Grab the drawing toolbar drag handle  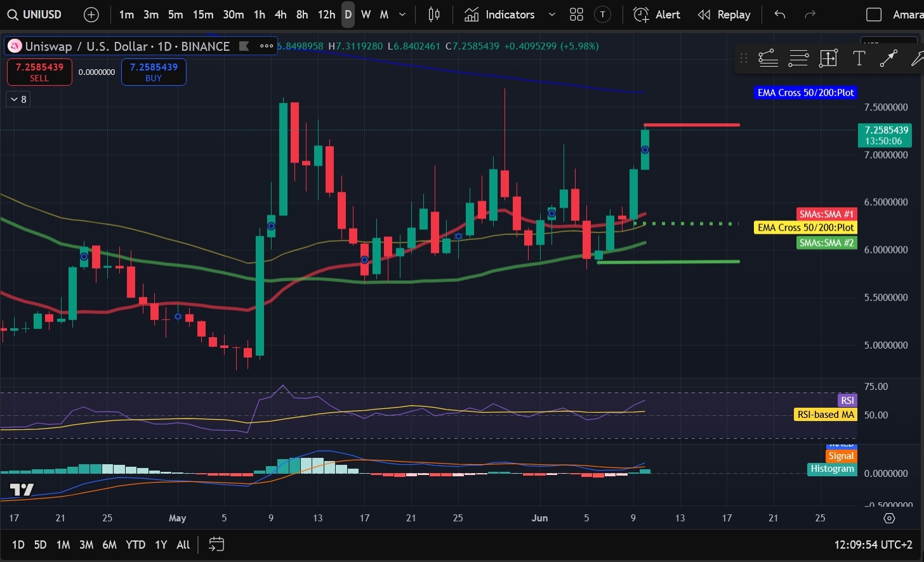744,58
